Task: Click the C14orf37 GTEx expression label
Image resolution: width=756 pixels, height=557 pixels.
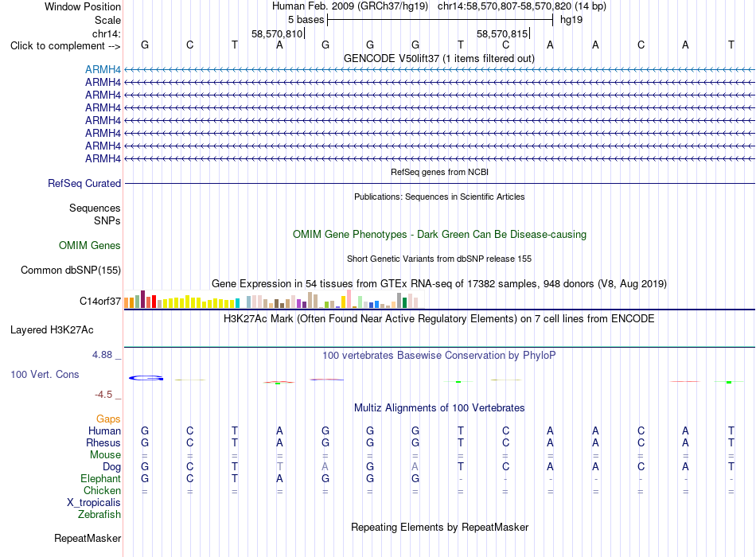Action: 100,302
